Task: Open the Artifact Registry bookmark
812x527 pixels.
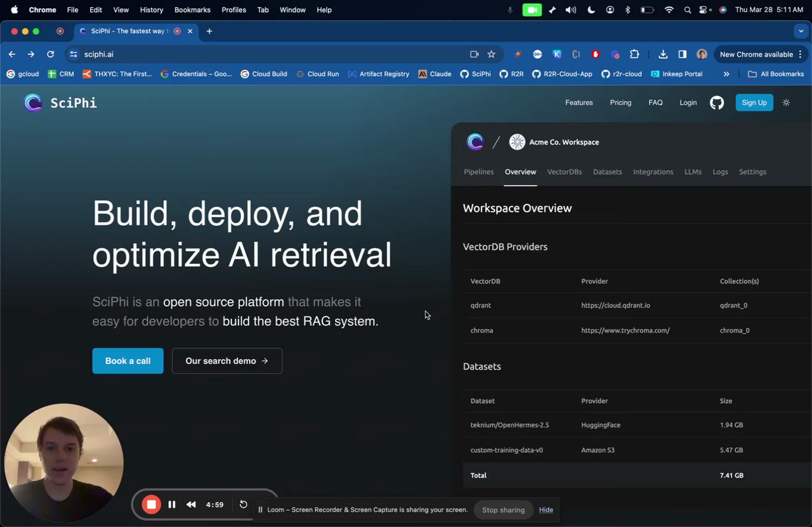Action: click(x=379, y=74)
